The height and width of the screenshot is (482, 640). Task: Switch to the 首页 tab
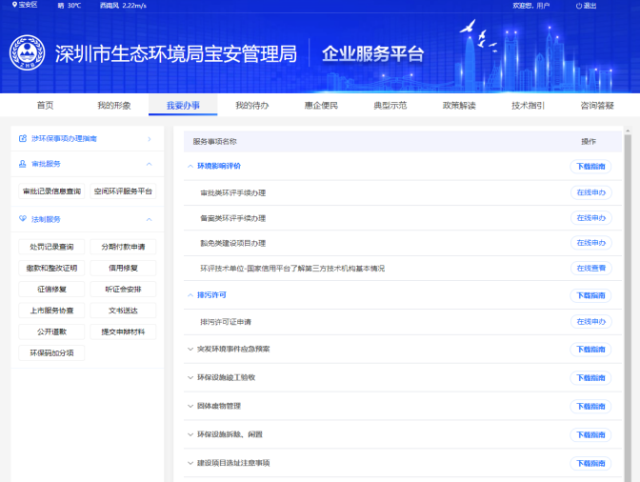coord(45,105)
